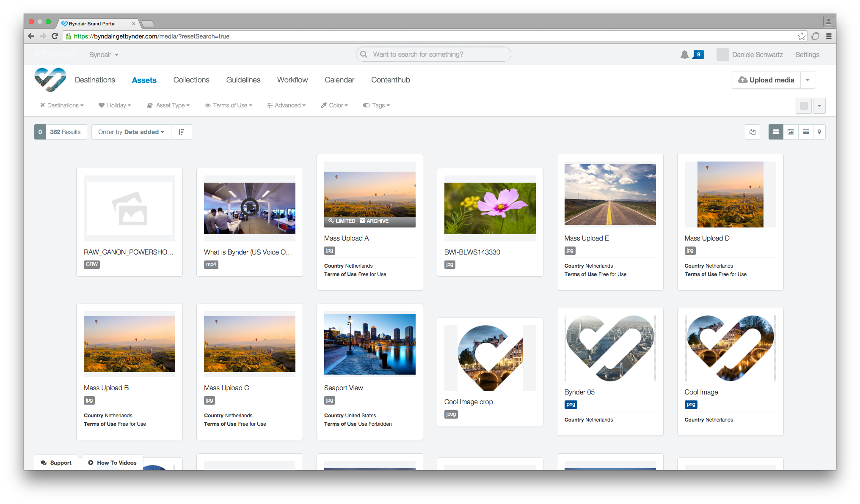Expand the arrow beside Upload media
The width and height of the screenshot is (860, 504).
[808, 80]
